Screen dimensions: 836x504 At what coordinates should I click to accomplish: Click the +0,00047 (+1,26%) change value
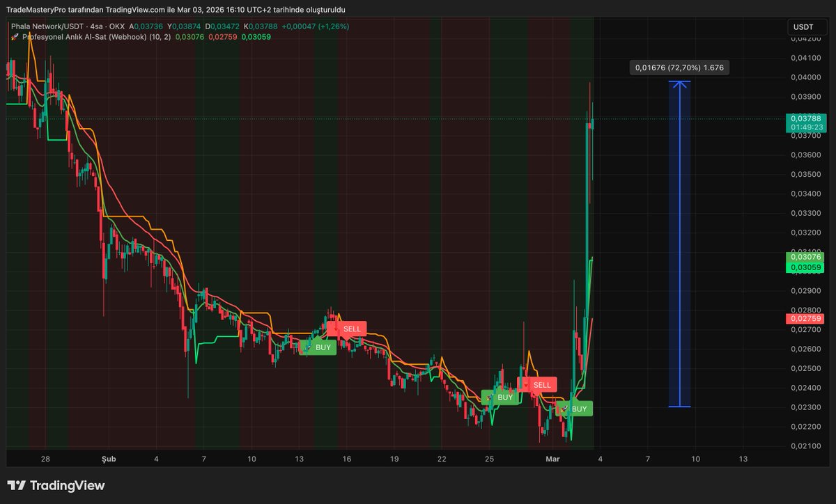pyautogui.click(x=316, y=26)
